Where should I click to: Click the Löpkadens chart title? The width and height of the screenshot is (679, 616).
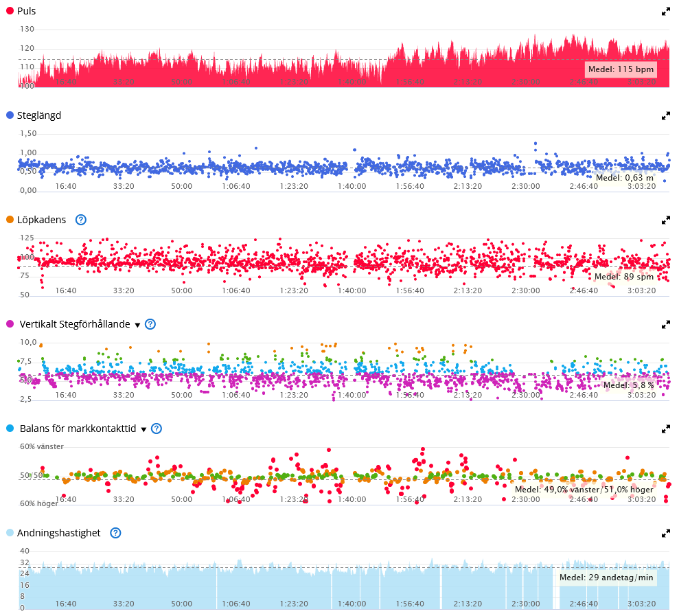[42, 220]
